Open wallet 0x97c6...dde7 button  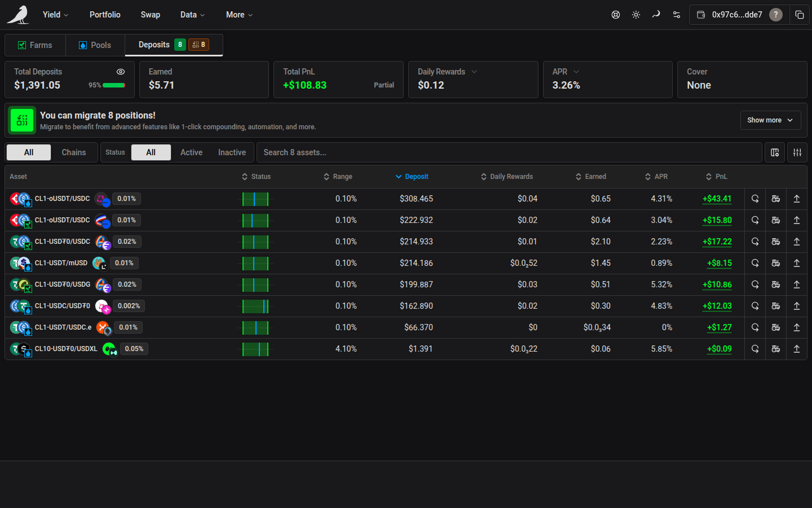[739, 15]
